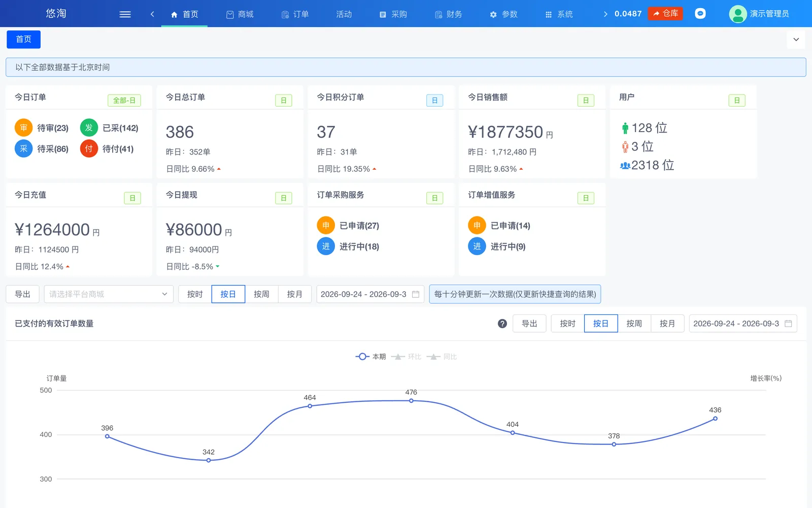The image size is (812, 508).
Task: Open the chart panel date range picker
Action: 743,324
